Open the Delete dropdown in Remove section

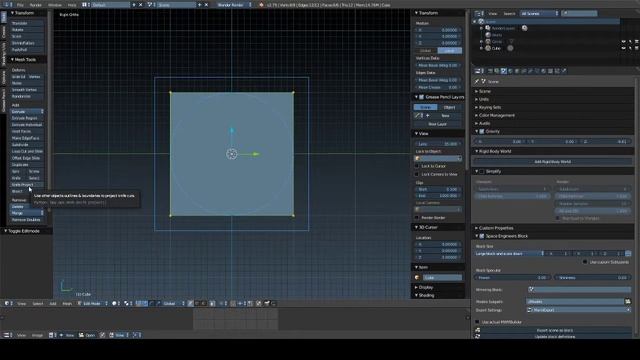tap(27, 207)
